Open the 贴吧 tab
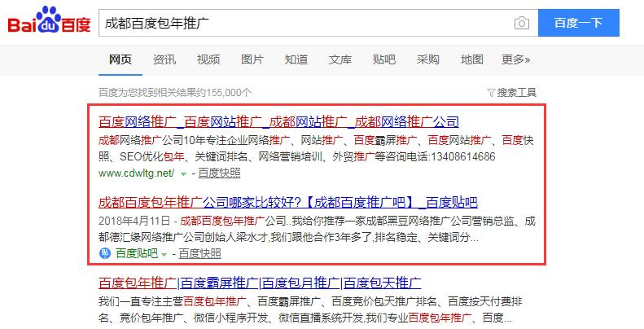Image resolution: width=644 pixels, height=329 pixels. coord(384,60)
